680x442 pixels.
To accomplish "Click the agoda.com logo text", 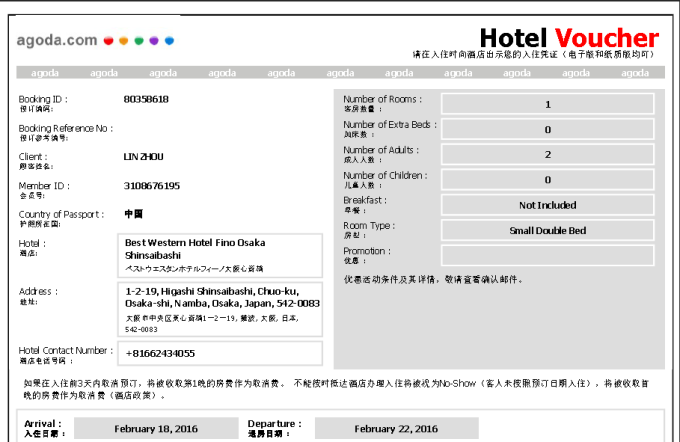I will click(57, 40).
